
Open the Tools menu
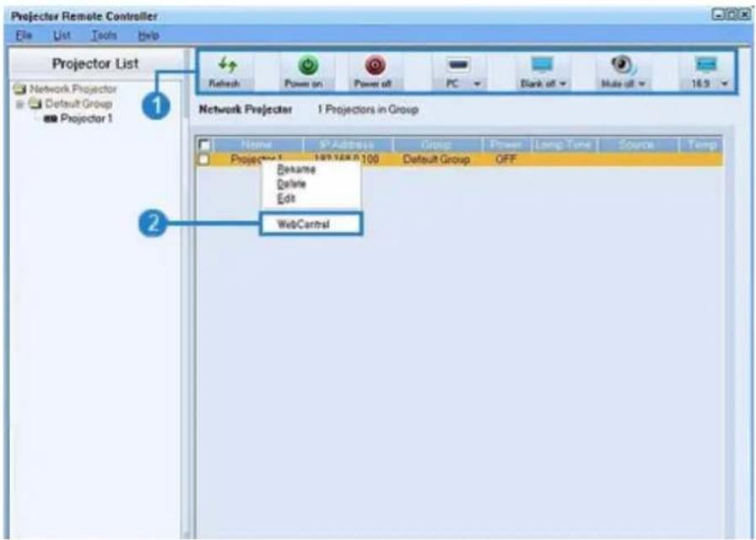104,35
